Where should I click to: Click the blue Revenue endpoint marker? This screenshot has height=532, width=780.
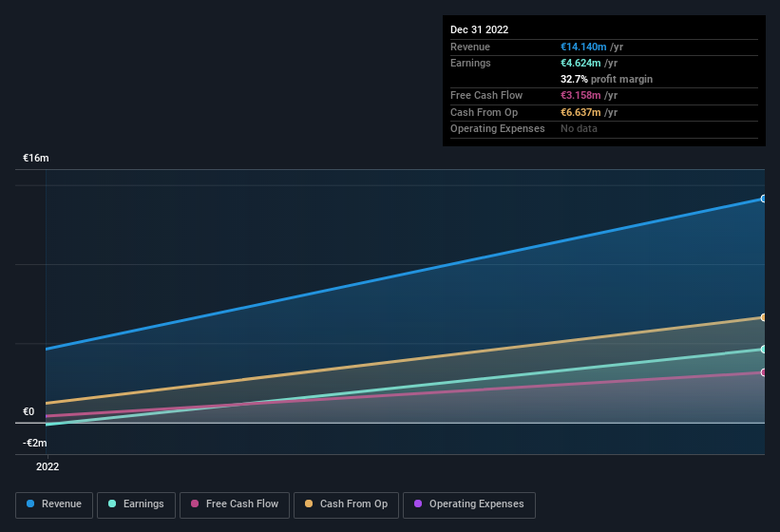[x=763, y=199]
